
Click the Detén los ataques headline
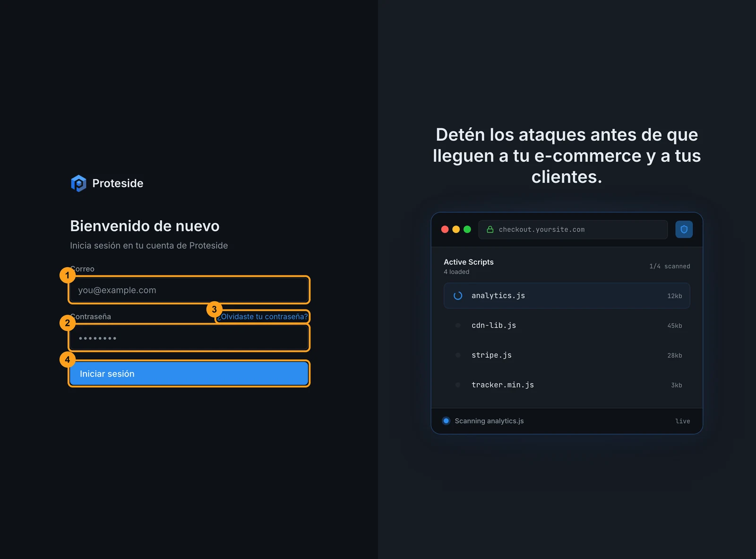[x=567, y=155]
